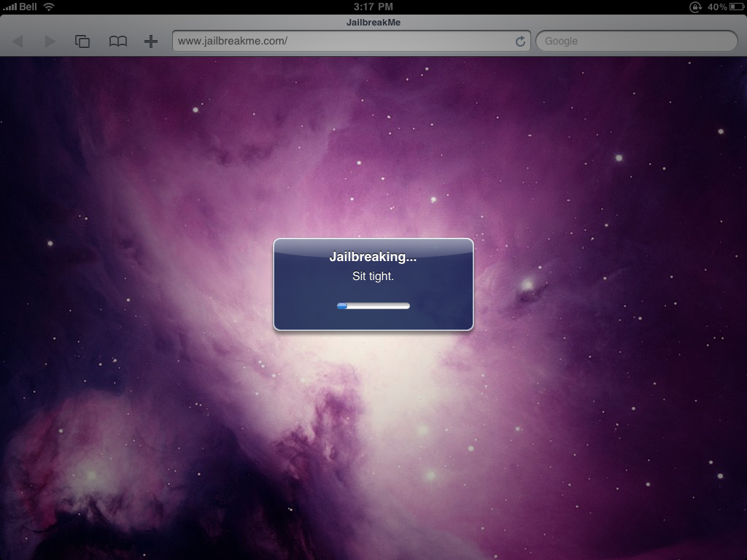Click the jailbreaking progress bar
Screen dimensions: 747x560
[x=373, y=306]
